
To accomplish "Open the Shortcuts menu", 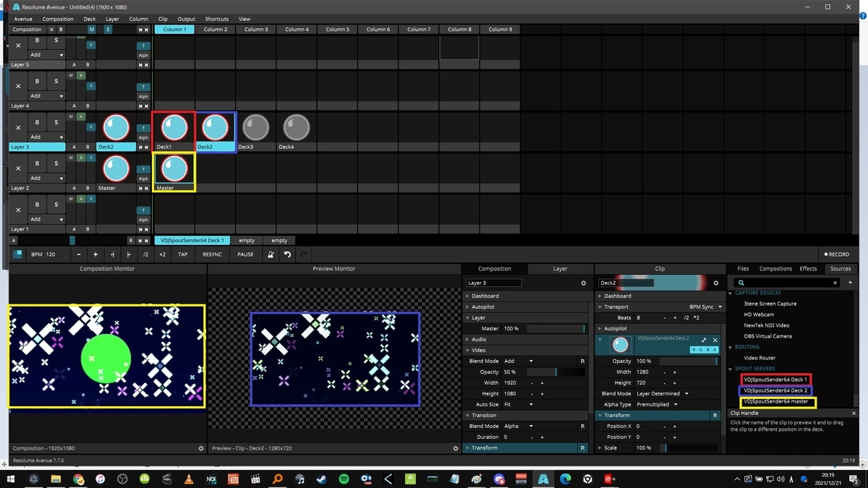I will [216, 19].
